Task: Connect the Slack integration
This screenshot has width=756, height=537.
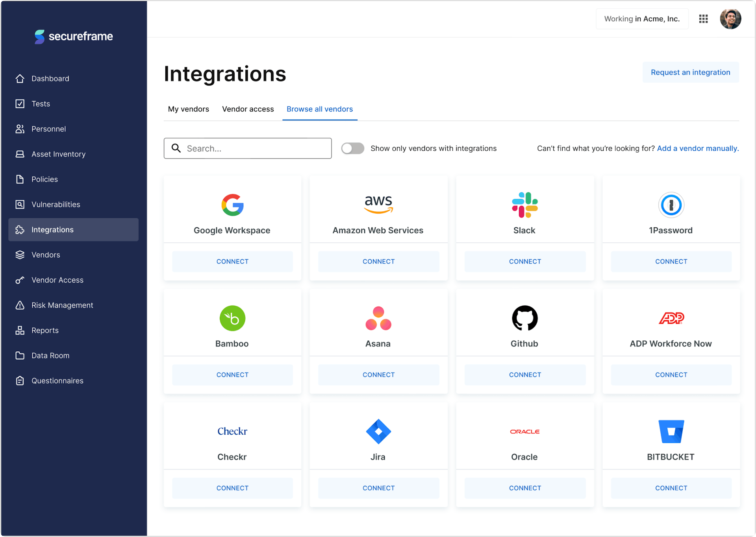Action: pyautogui.click(x=524, y=262)
